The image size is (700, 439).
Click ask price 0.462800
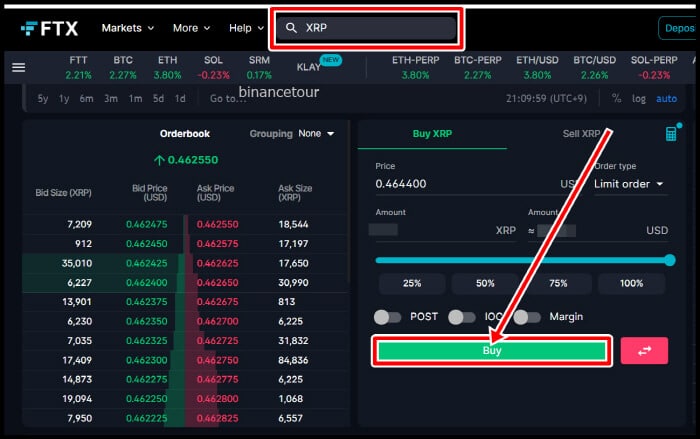[217, 399]
